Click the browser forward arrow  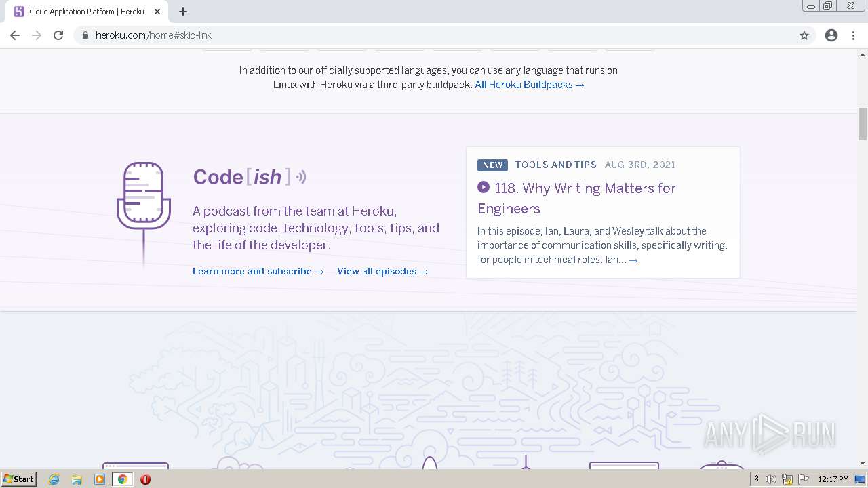click(x=37, y=35)
